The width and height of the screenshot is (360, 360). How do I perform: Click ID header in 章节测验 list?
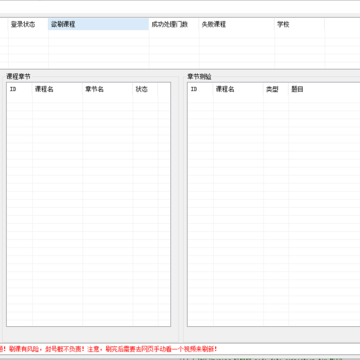click(201, 89)
